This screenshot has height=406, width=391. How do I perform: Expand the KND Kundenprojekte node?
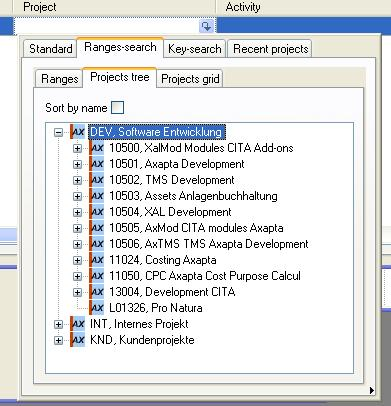tap(58, 340)
